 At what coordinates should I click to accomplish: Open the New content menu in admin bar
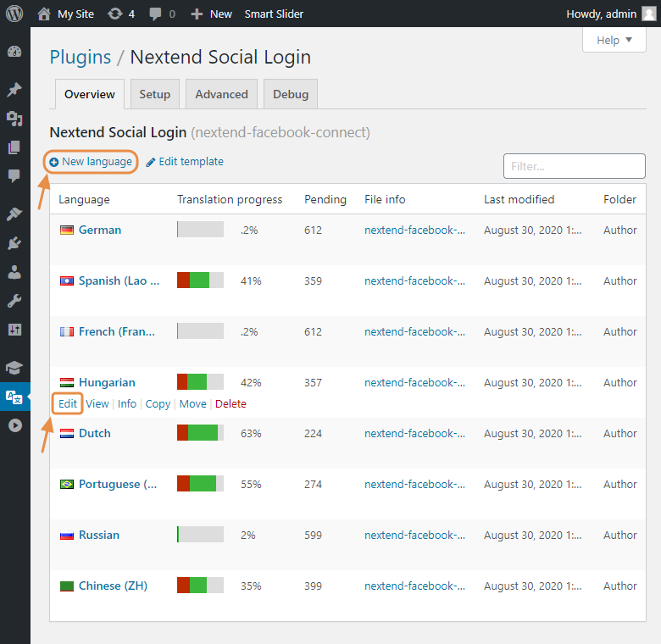211,14
